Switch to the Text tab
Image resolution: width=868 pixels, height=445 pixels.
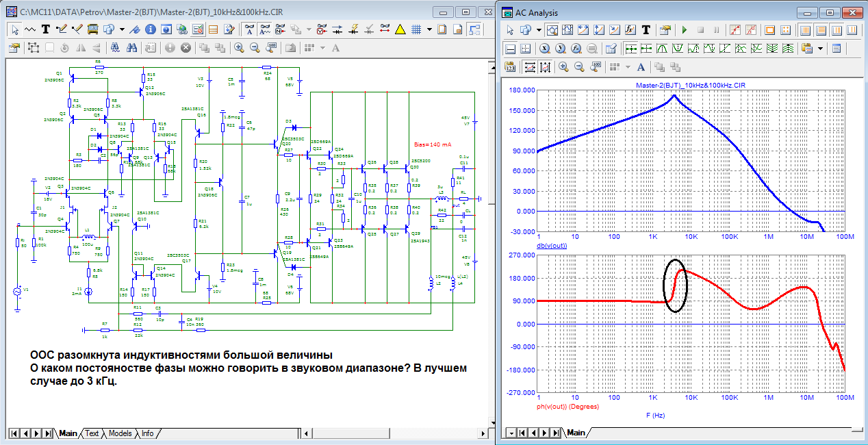tap(92, 433)
